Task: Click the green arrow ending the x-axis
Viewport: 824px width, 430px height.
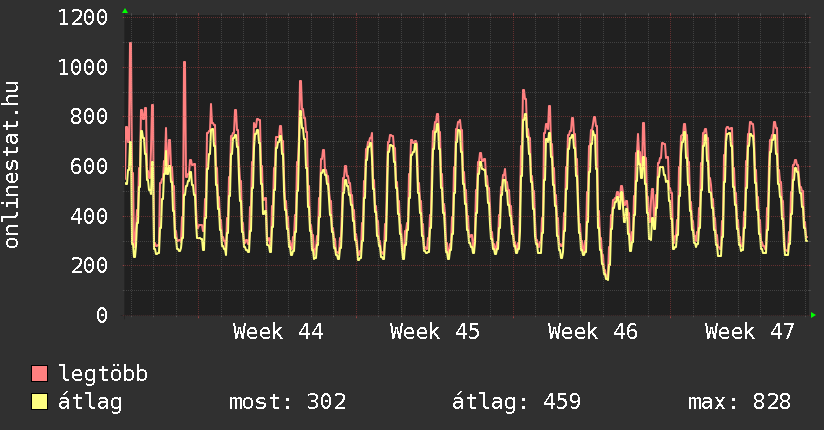Action: point(813,315)
